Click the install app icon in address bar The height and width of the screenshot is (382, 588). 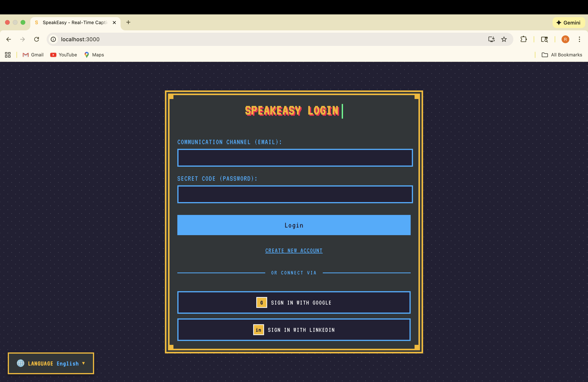pyautogui.click(x=491, y=39)
